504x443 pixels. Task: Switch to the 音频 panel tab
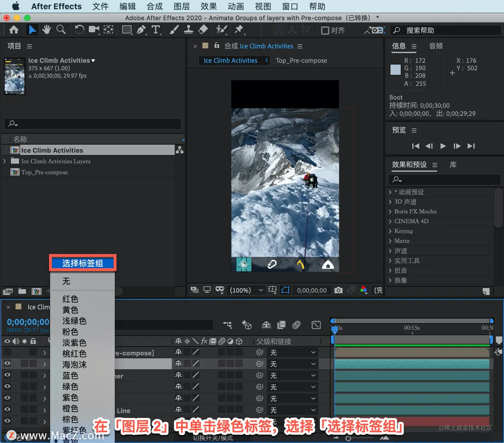pos(436,46)
